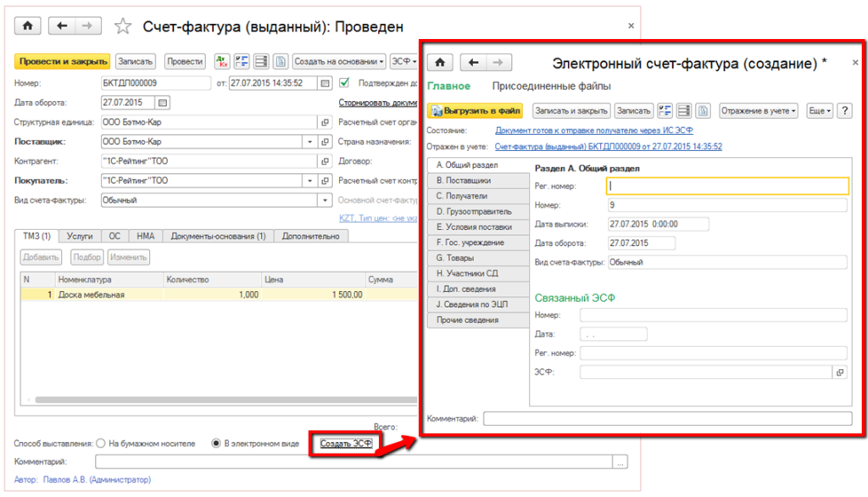Click the horizontal scrollbar of the goods table
This screenshot has width=868, height=497.
point(225,399)
